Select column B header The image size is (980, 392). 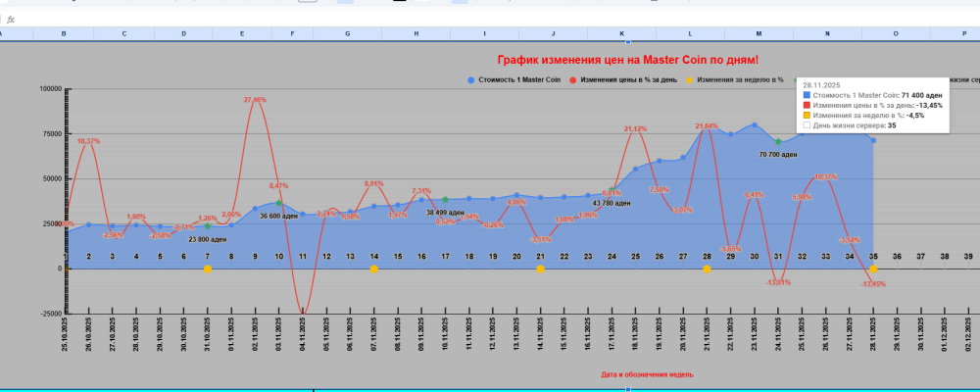64,33
